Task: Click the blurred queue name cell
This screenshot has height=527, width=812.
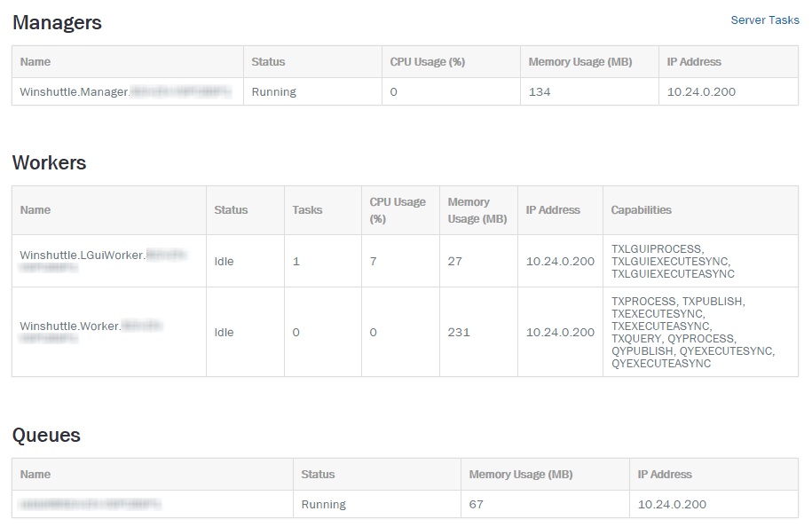Action: 153,504
